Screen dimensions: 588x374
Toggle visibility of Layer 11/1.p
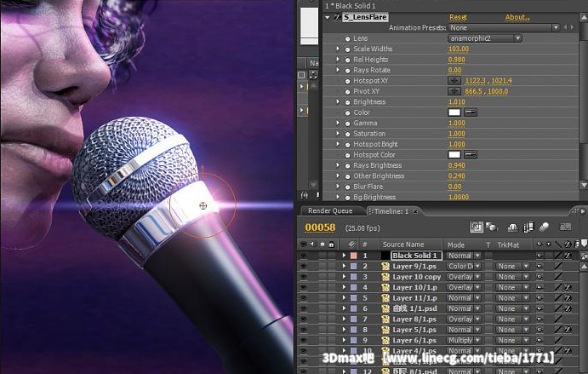point(304,298)
